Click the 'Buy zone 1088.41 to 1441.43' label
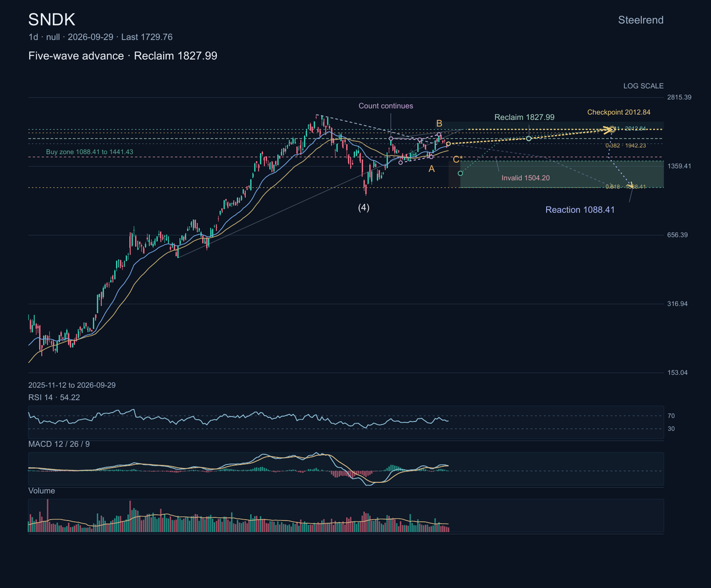Screen dimensions: 711x588 coord(89,152)
